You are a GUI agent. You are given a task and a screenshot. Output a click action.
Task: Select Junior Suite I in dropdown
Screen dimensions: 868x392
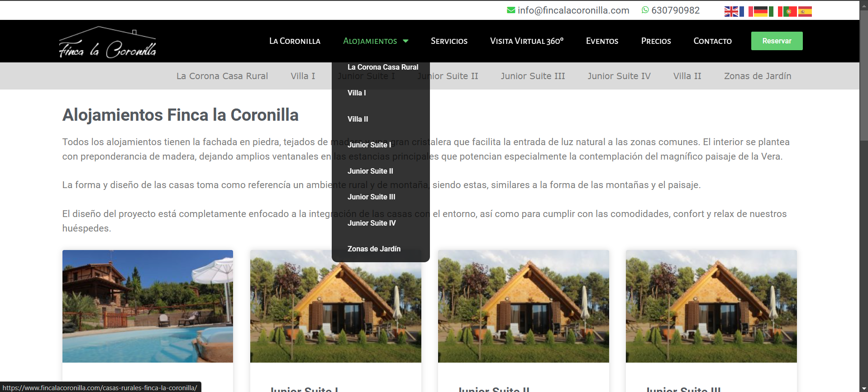(369, 145)
